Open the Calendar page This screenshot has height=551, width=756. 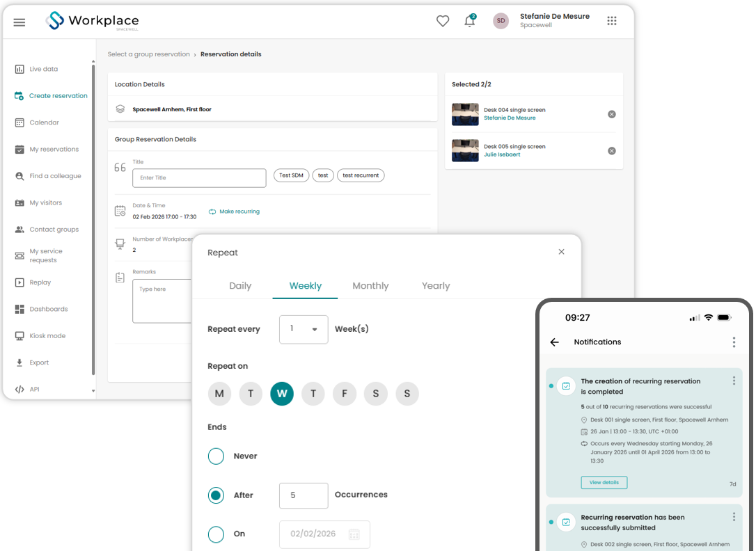(37, 122)
